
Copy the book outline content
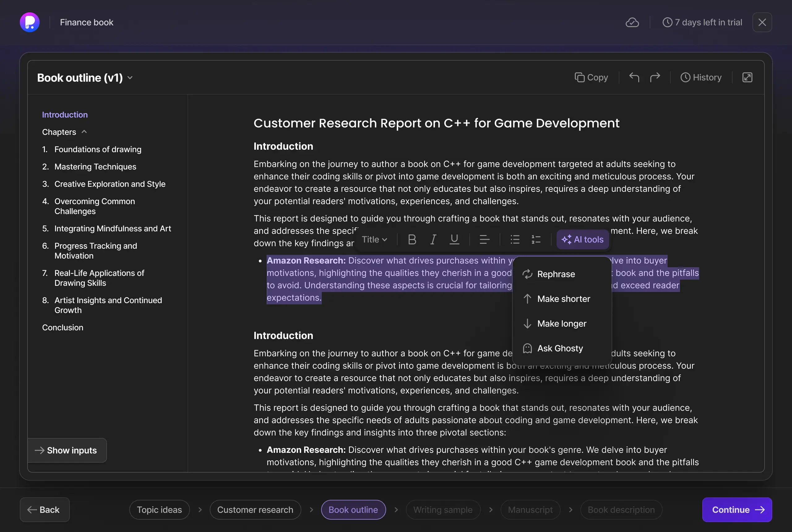point(591,77)
